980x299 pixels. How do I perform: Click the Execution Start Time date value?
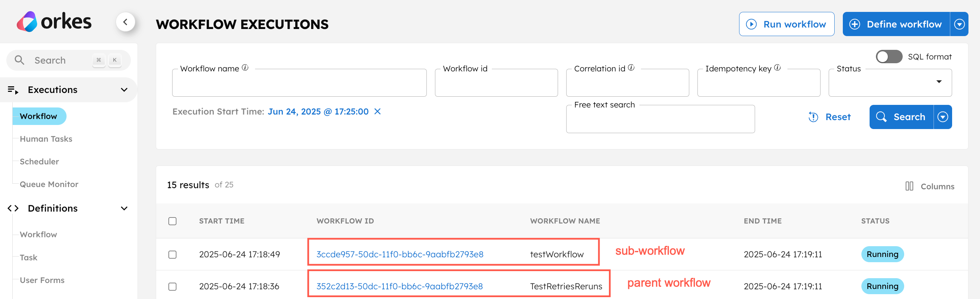click(318, 112)
